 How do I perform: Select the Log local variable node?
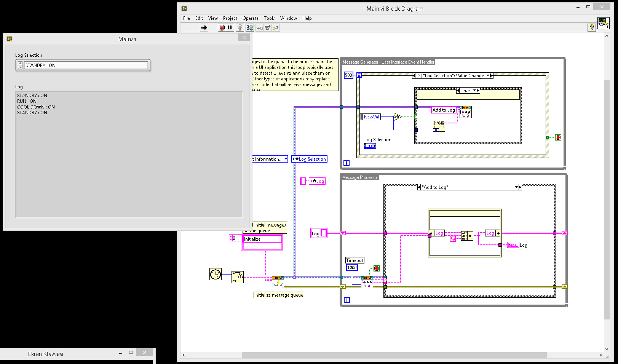click(317, 181)
